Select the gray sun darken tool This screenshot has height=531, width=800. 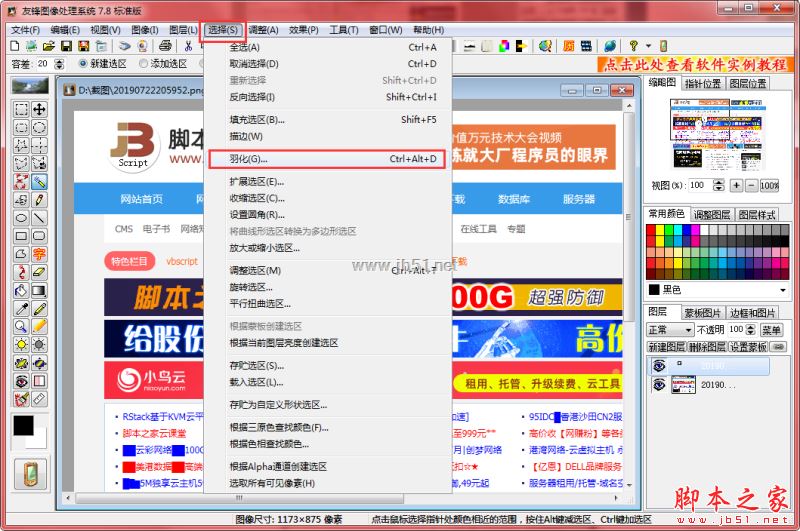pyautogui.click(x=39, y=345)
